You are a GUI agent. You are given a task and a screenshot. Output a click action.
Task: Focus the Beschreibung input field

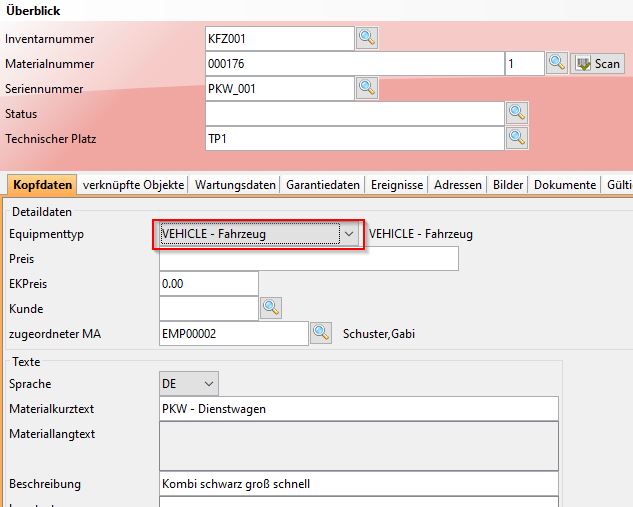[358, 484]
